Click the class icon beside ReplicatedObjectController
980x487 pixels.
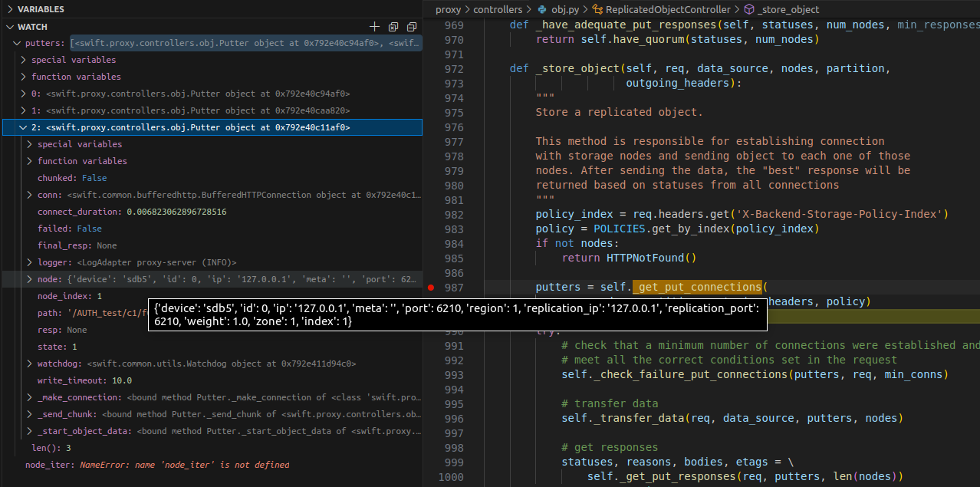click(x=597, y=9)
